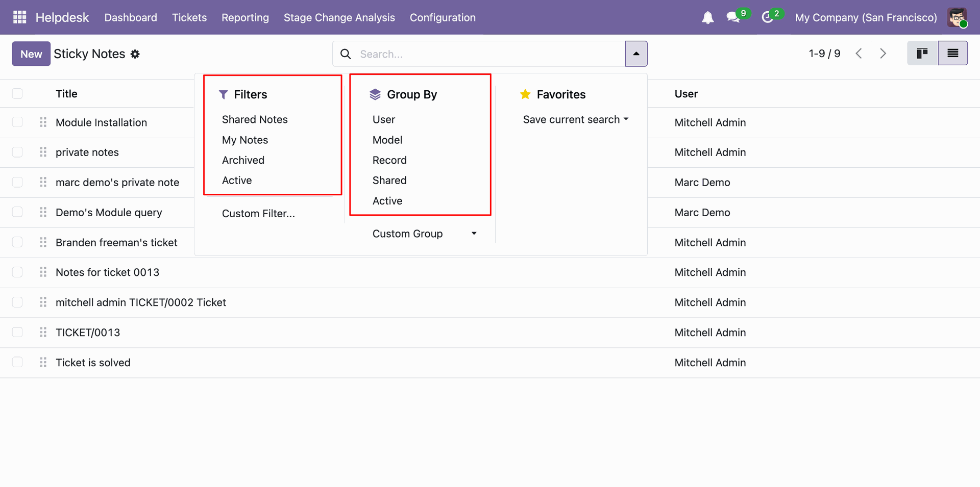The image size is (980, 487).
Task: Collapse the search options dropdown toggle
Action: click(x=636, y=54)
